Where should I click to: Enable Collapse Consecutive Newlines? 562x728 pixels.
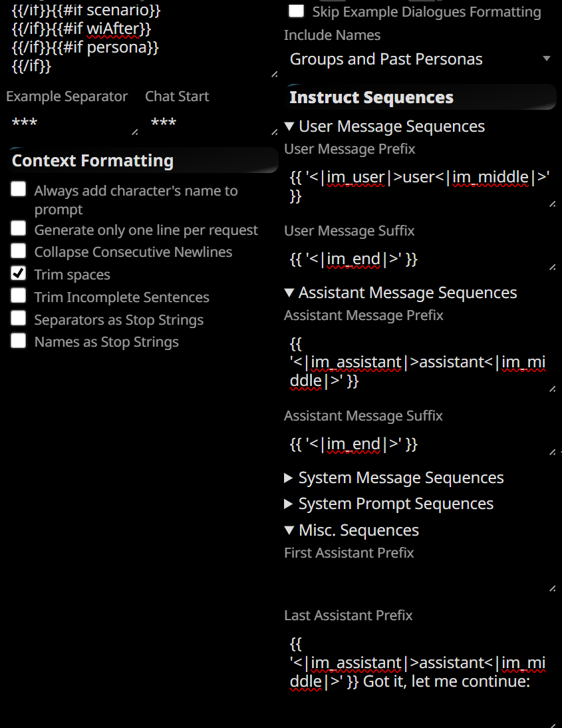pyautogui.click(x=19, y=251)
